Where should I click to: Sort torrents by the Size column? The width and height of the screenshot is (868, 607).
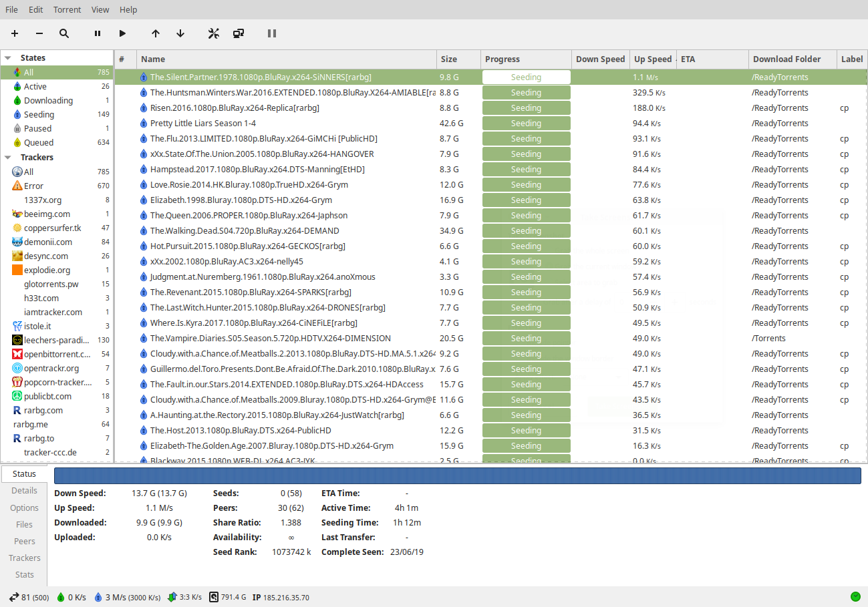click(458, 59)
